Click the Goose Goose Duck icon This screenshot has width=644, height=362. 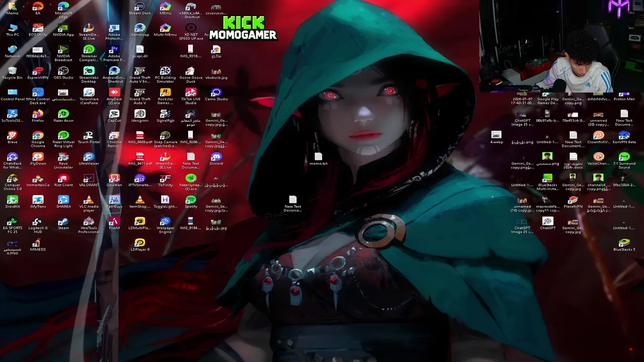click(x=191, y=73)
